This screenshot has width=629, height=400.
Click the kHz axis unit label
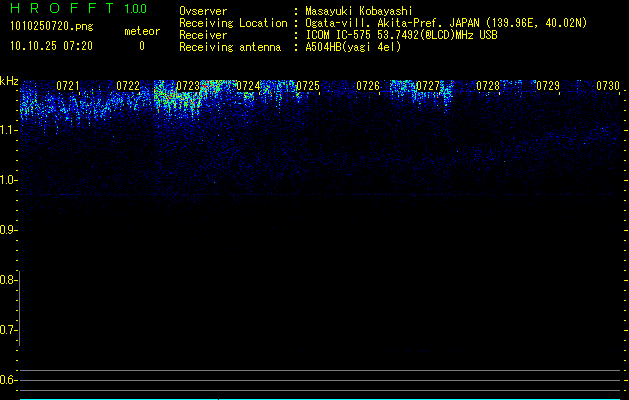pos(9,81)
